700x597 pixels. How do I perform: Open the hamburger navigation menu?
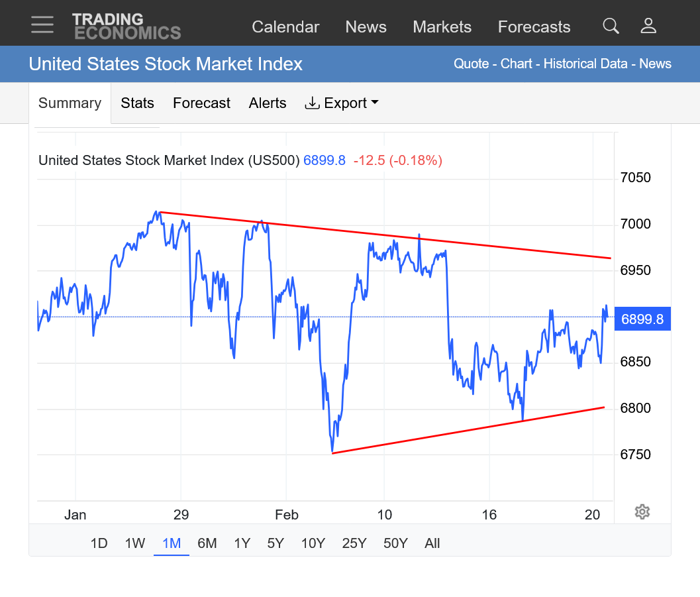click(42, 25)
